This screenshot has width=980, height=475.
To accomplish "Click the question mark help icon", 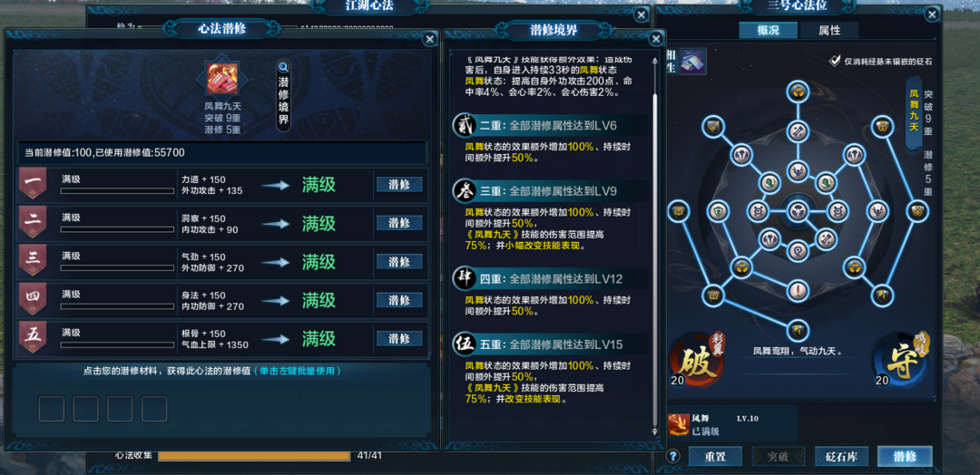I will [x=672, y=456].
